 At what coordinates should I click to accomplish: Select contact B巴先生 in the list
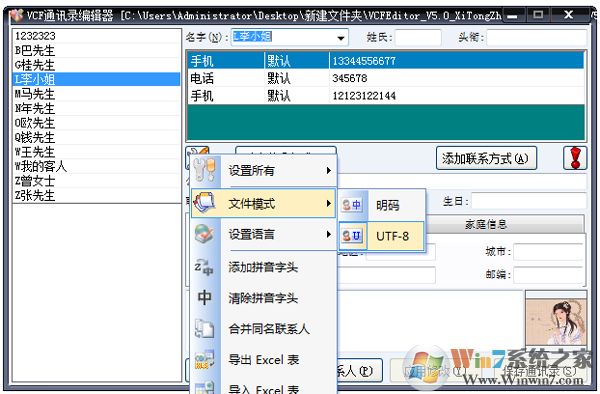(x=96, y=50)
